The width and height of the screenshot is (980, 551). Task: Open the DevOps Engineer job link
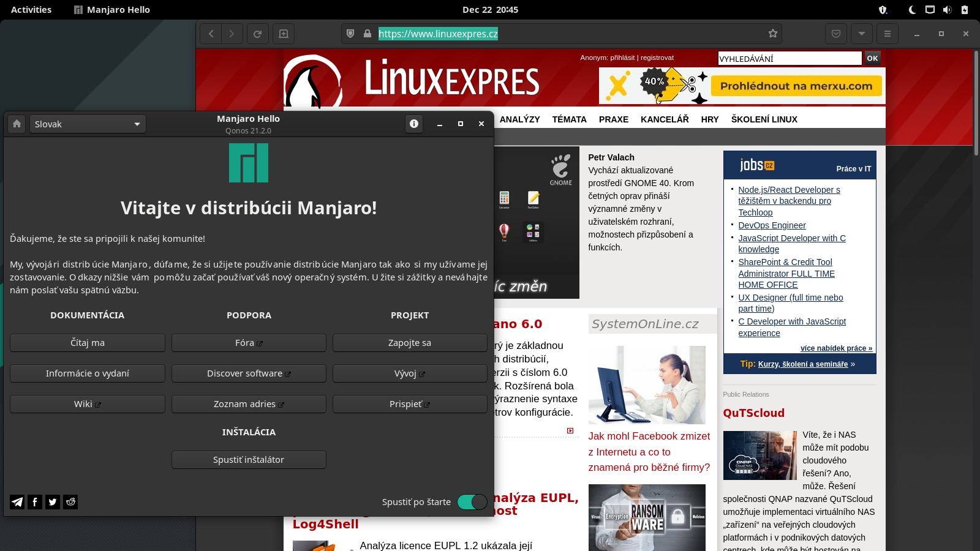tap(772, 225)
